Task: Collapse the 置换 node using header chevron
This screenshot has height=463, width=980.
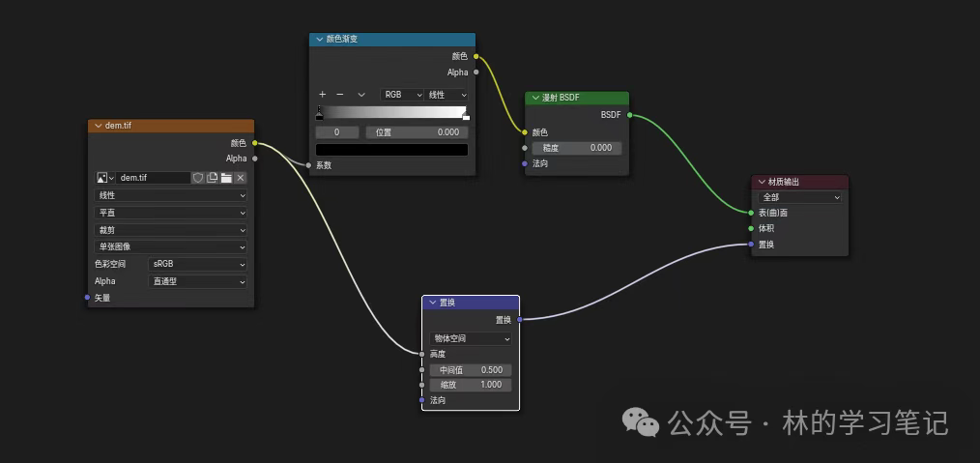Action: 432,303
